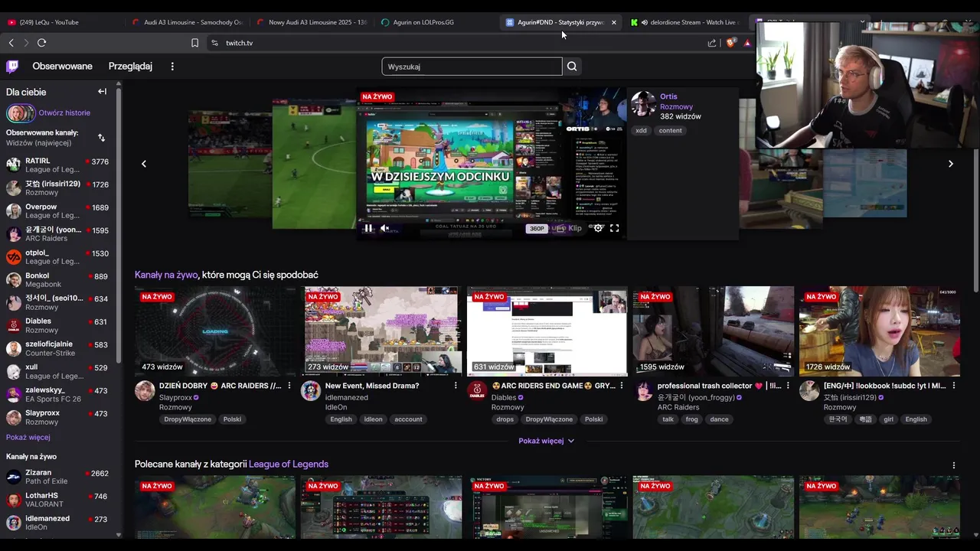The height and width of the screenshot is (551, 980).
Task: Go to next carousel stream
Action: point(951,163)
